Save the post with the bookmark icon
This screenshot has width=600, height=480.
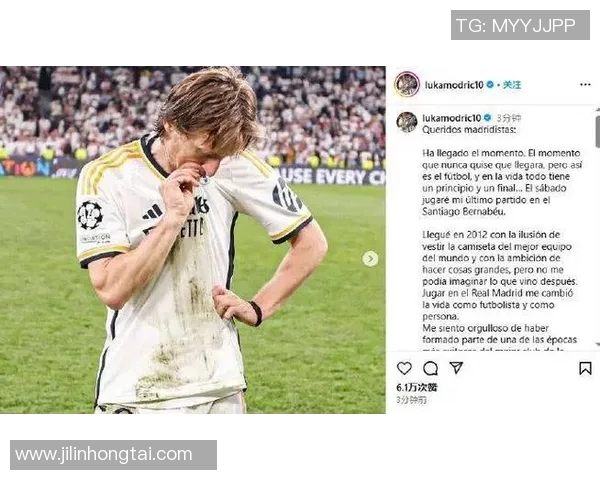coord(585,368)
